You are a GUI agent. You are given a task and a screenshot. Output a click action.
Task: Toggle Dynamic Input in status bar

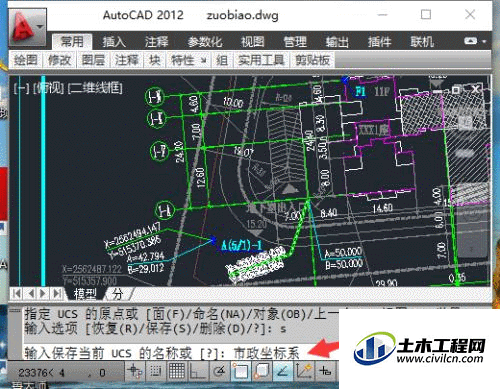(325, 371)
